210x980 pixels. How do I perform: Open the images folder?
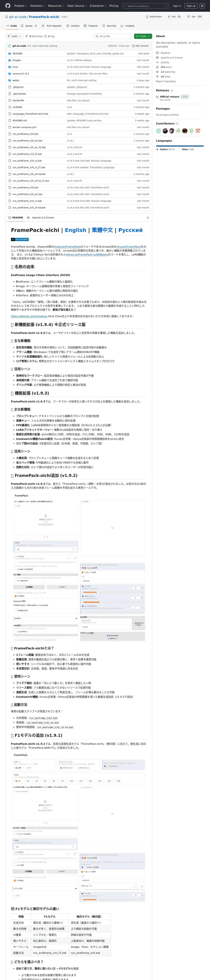tap(17, 60)
